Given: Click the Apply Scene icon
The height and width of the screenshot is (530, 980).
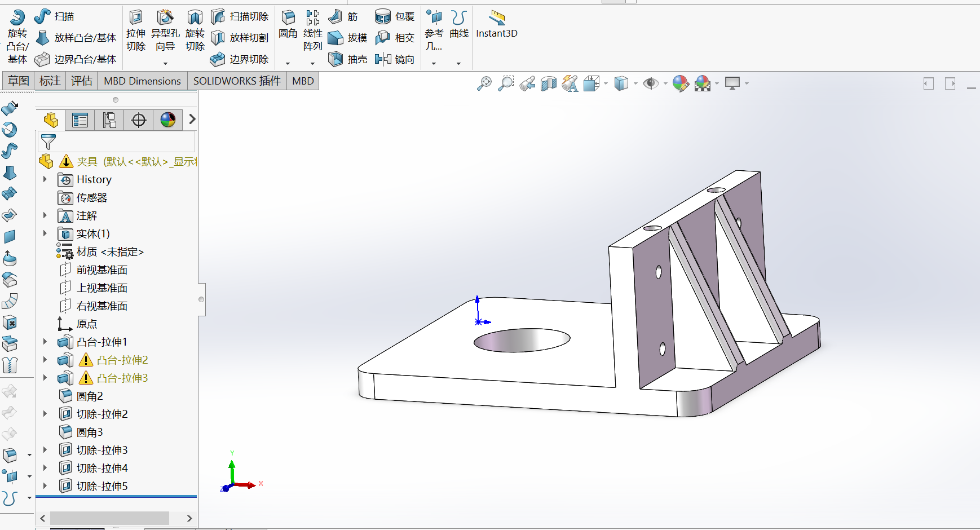Looking at the screenshot, I should tap(703, 83).
